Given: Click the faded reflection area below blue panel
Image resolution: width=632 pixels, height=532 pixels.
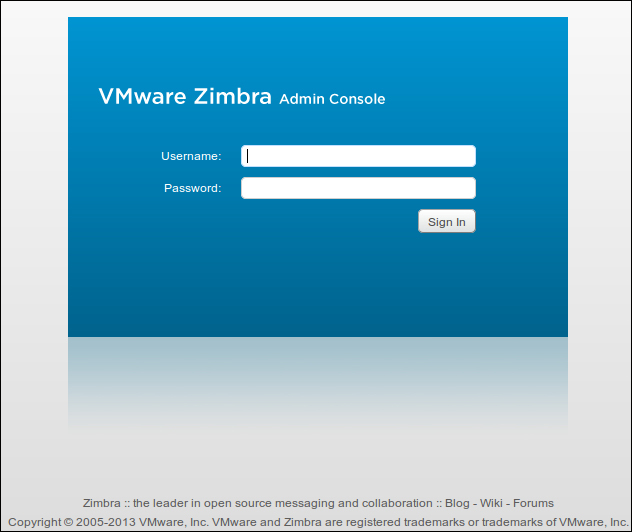Looking at the screenshot, I should click(318, 383).
